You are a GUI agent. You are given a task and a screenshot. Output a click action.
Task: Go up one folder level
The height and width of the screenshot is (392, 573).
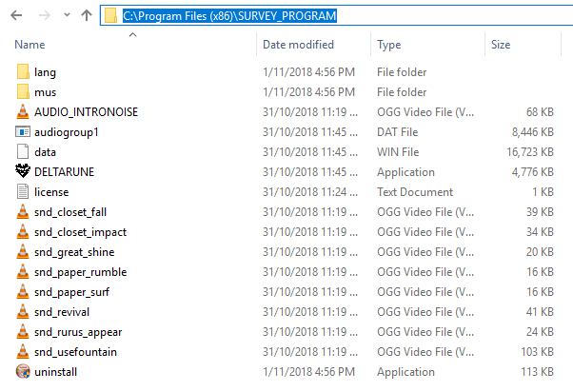pos(87,15)
